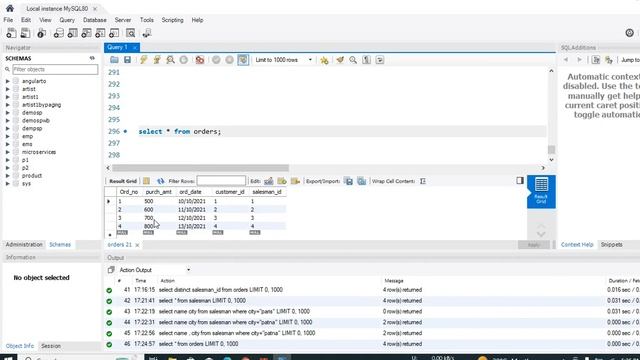The height and width of the screenshot is (360, 640).
Task: Toggle word wrap icon in editor toolbar
Action: point(380,60)
